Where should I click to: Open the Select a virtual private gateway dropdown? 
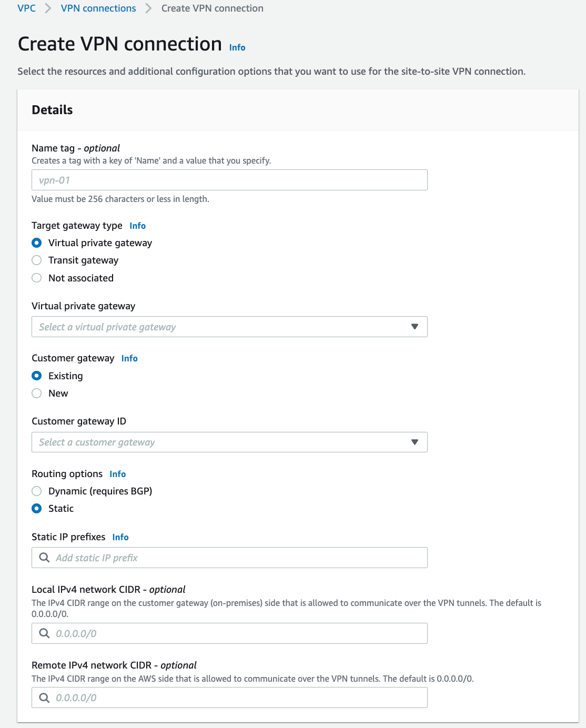point(210,326)
